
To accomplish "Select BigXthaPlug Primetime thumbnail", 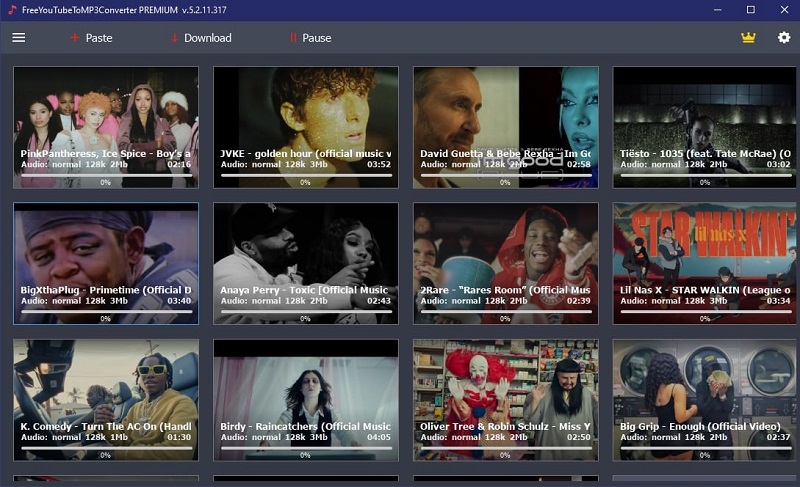I will point(106,264).
